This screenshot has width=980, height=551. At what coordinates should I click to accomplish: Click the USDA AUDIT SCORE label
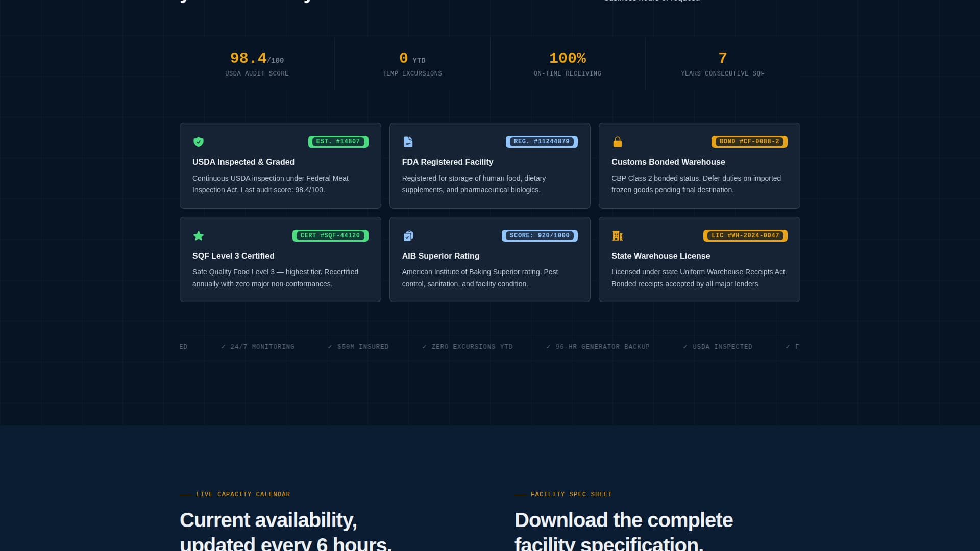(x=257, y=73)
